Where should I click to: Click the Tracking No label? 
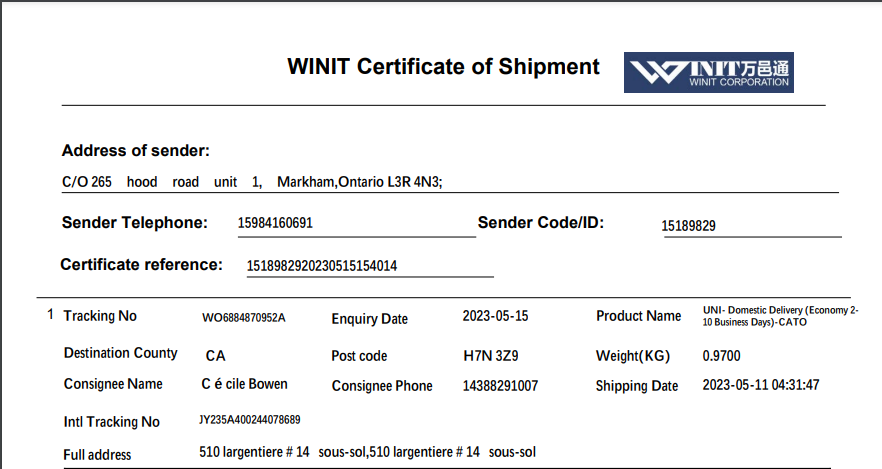point(100,316)
